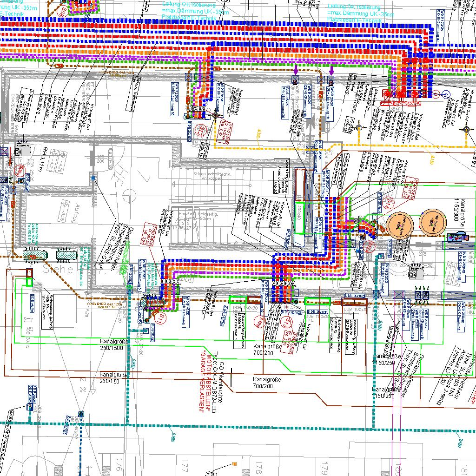Click the small orange square marker at bottom
The height and width of the screenshot is (476, 476).
pyautogui.click(x=235, y=463)
